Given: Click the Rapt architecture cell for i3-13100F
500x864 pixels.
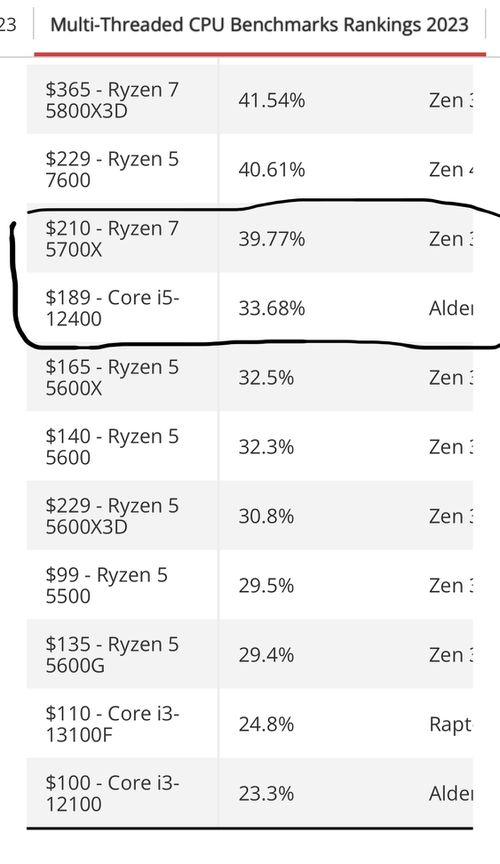Looking at the screenshot, I should point(450,724).
